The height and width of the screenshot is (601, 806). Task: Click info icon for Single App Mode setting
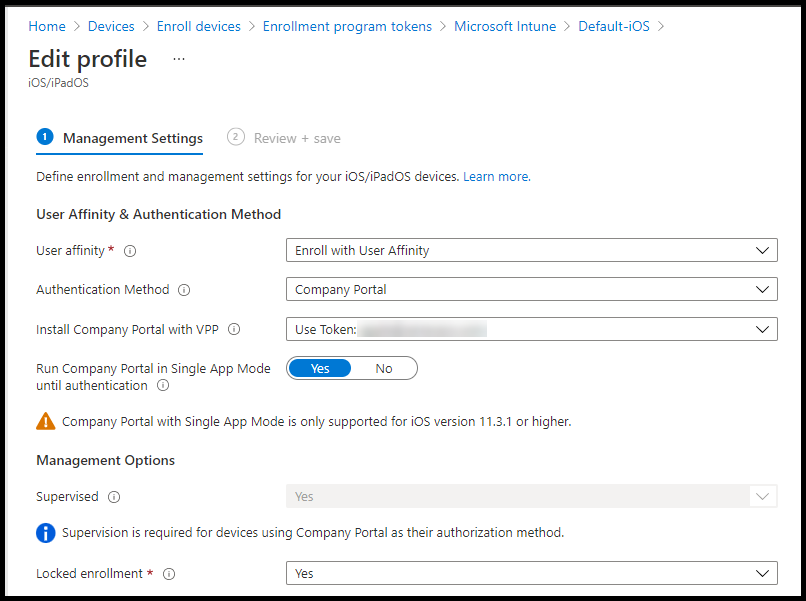(x=163, y=386)
